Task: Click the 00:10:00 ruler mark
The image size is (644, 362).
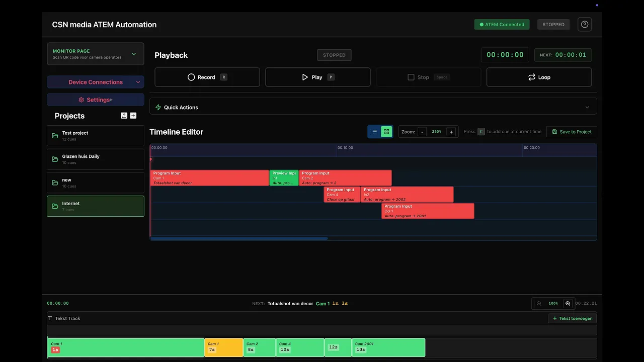Action: pos(345,148)
